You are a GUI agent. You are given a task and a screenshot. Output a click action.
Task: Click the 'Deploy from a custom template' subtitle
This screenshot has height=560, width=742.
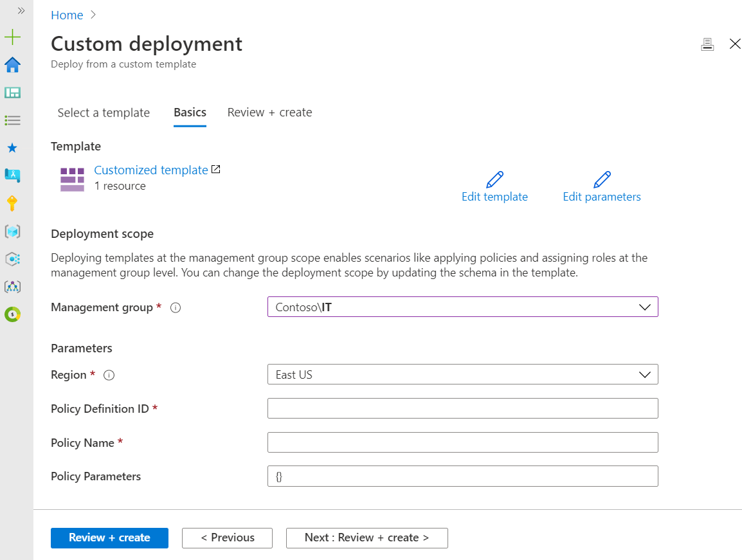pyautogui.click(x=123, y=64)
